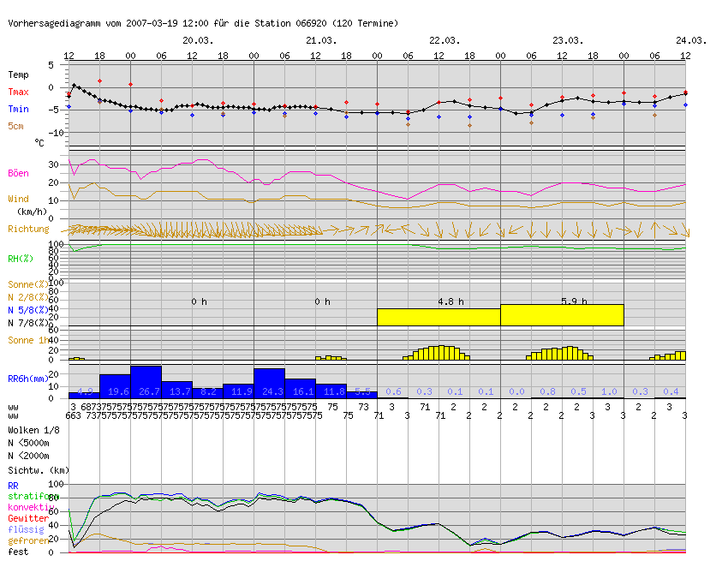Click the 24.3 precipitation bar

[x=269, y=383]
